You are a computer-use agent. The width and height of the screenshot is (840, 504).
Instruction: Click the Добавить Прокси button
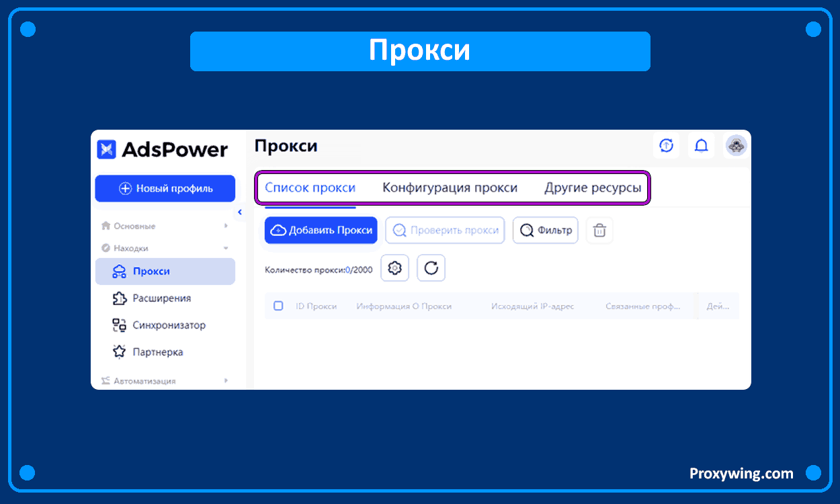point(321,230)
